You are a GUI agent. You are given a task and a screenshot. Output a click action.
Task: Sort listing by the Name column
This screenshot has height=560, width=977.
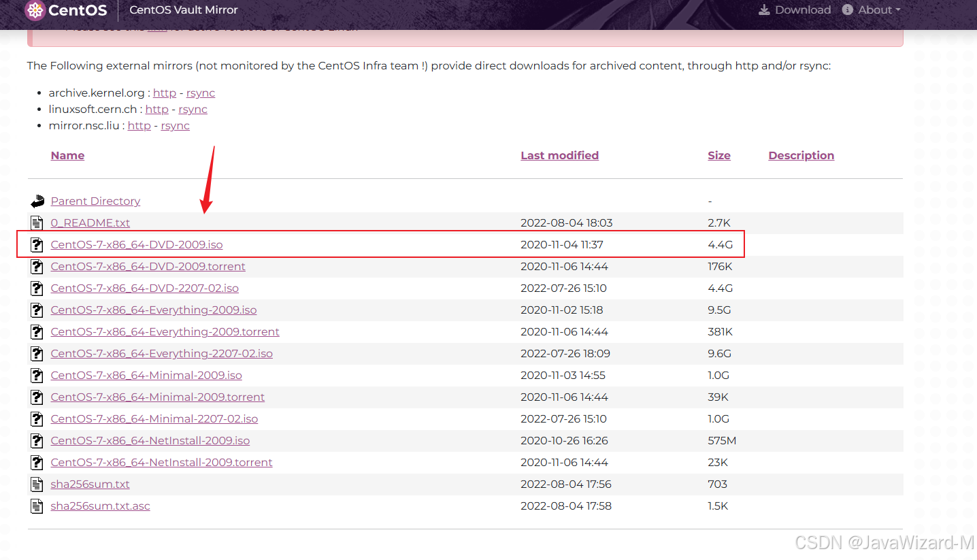pyautogui.click(x=67, y=155)
